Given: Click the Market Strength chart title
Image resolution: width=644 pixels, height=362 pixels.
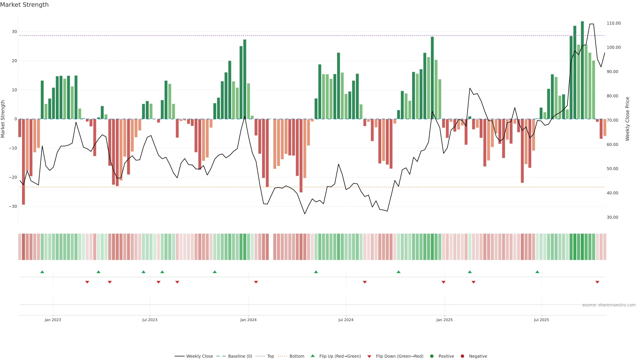Looking at the screenshot, I should coord(24,5).
